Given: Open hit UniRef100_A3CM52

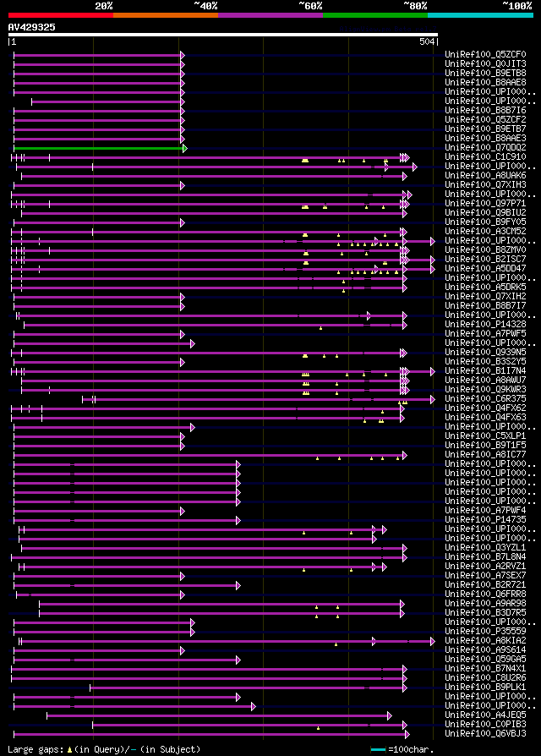Looking at the screenshot, I should click(x=485, y=232).
